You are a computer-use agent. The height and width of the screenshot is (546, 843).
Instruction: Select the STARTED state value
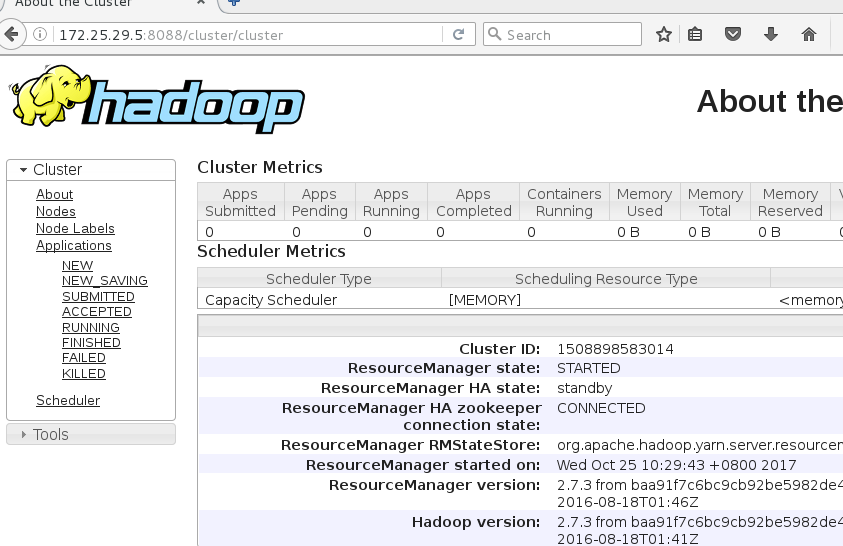point(589,368)
